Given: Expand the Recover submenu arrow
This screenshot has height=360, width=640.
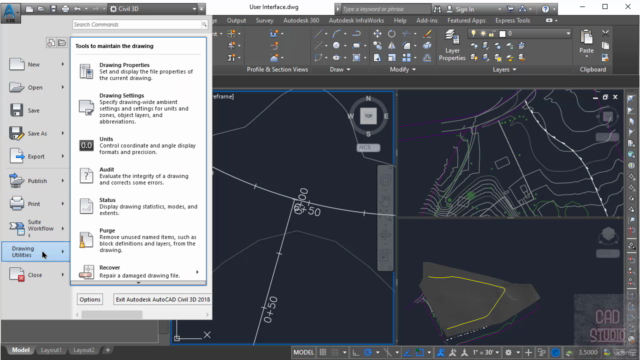Looking at the screenshot, I should (x=198, y=272).
